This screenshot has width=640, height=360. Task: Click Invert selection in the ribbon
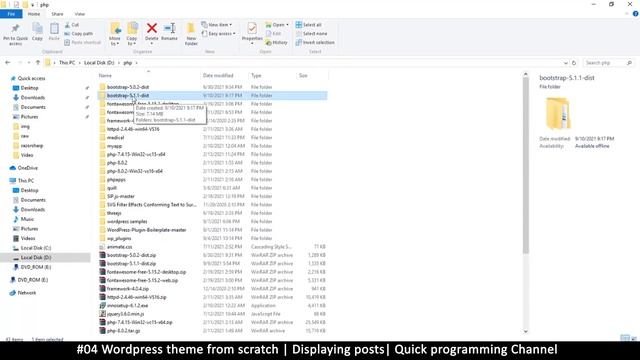315,42
